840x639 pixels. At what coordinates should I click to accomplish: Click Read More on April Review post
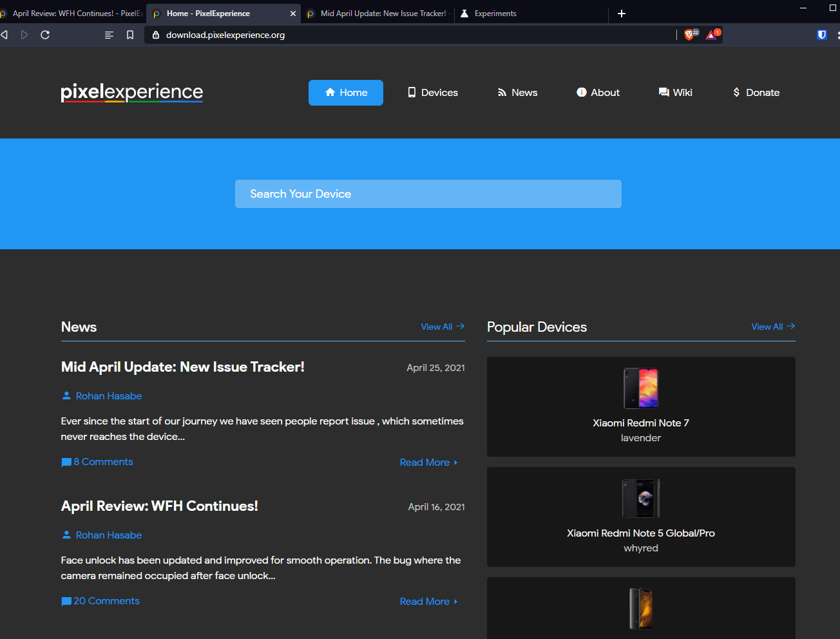(425, 601)
